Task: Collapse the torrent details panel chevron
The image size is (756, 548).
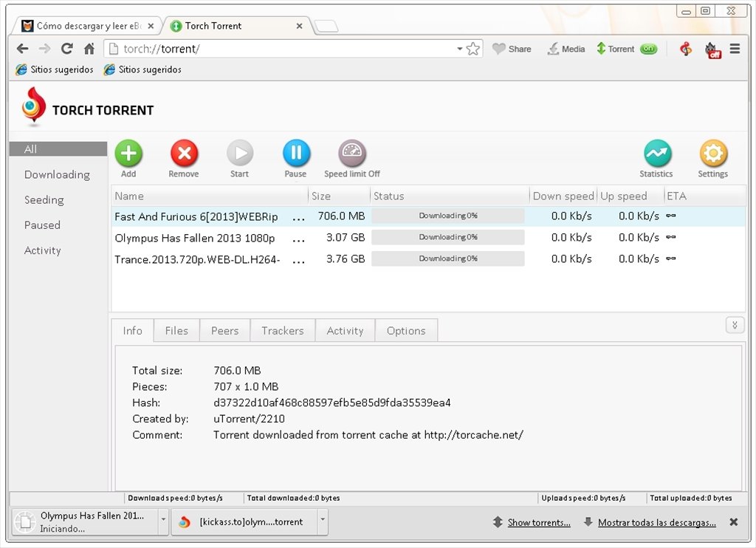Action: [x=735, y=325]
